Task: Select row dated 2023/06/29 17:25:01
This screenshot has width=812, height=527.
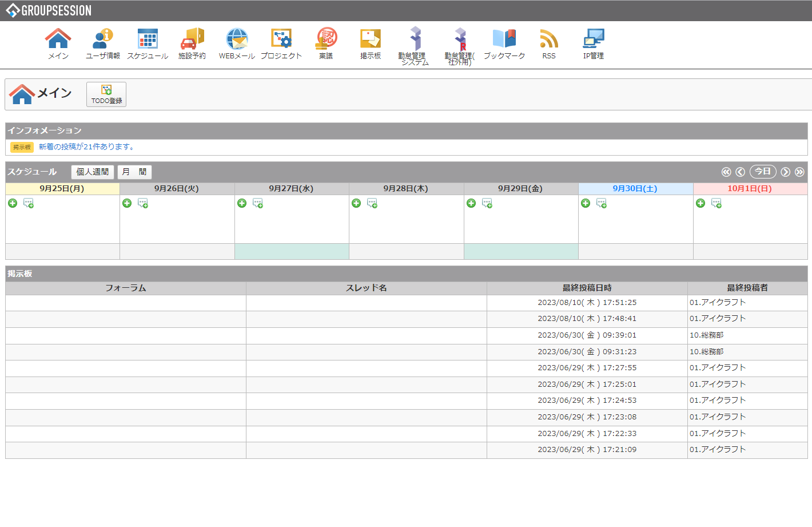Action: [407, 385]
